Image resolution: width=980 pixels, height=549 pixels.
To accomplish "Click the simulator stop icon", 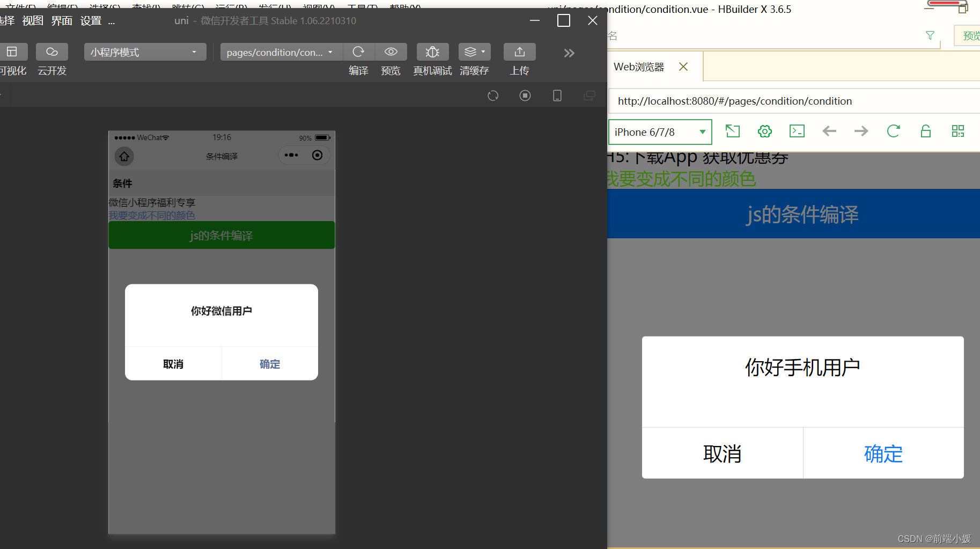I will click(525, 96).
